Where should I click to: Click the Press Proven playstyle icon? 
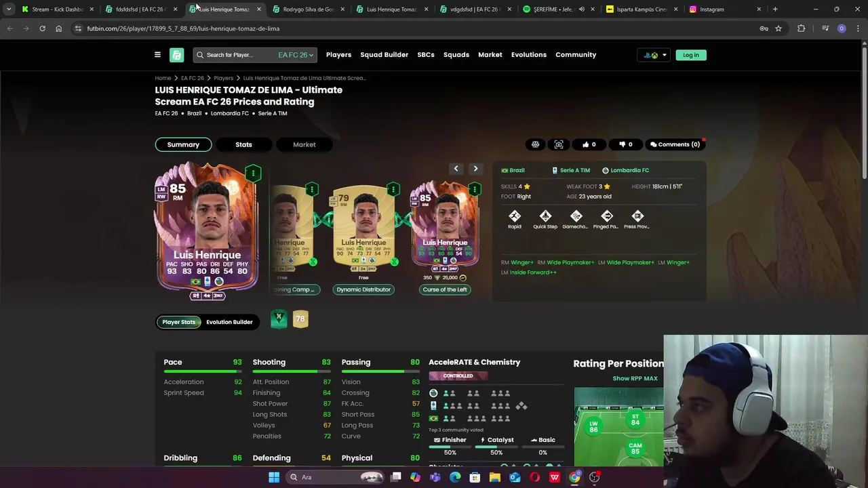pos(637,216)
